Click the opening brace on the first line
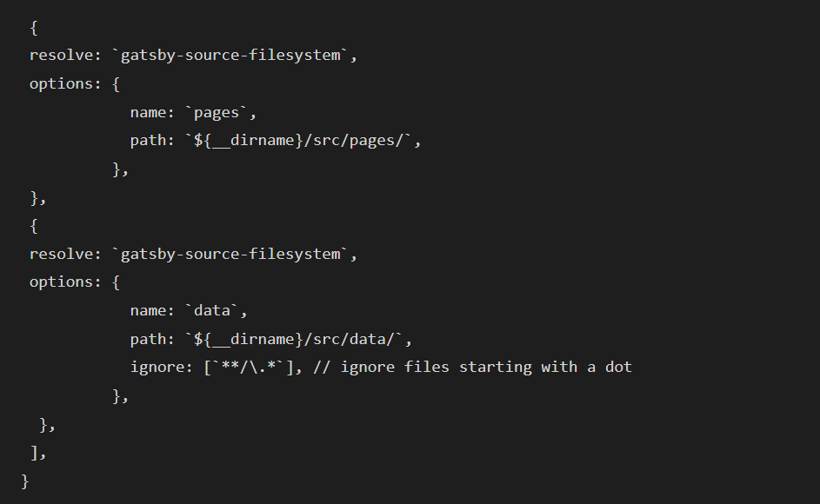 tap(34, 28)
